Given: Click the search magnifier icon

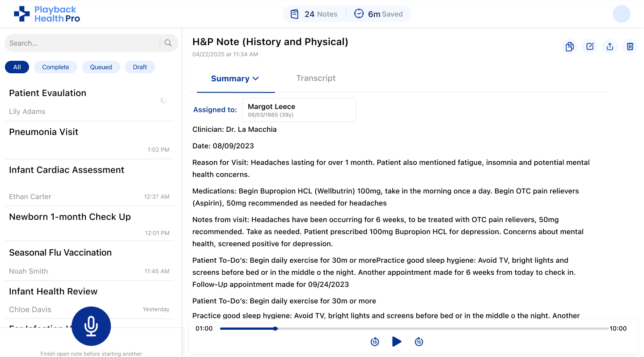Looking at the screenshot, I should click(168, 43).
